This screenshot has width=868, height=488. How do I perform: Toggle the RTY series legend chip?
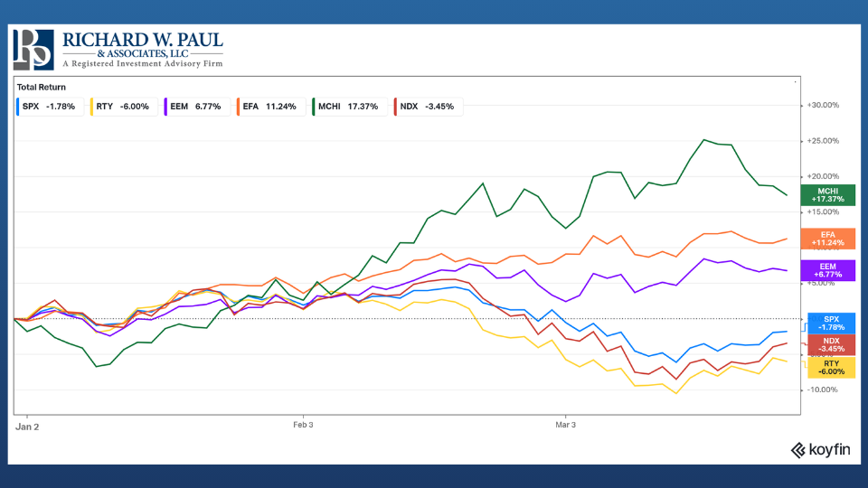click(x=124, y=107)
